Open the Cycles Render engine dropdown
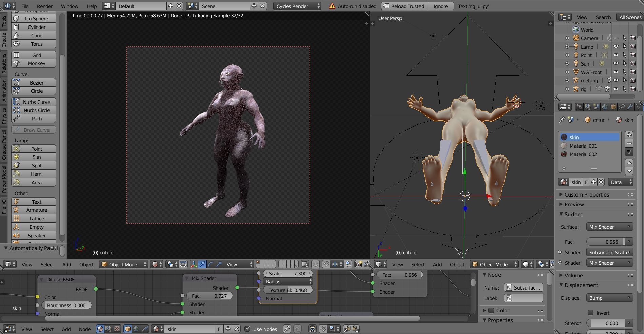The image size is (644, 334). pyautogui.click(x=297, y=6)
